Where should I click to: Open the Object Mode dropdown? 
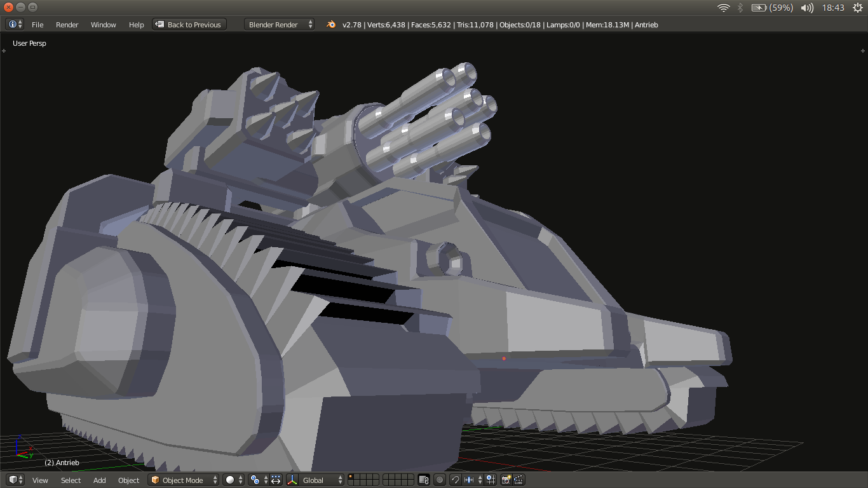[x=184, y=480]
